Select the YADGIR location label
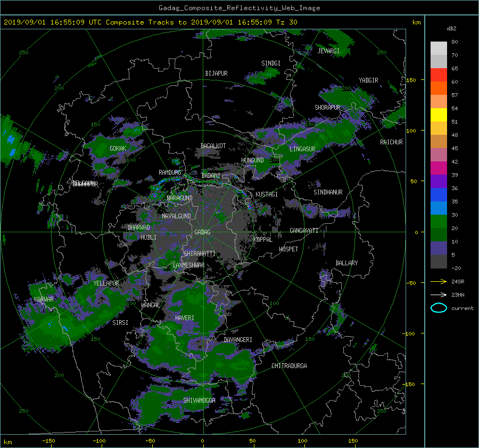 (x=368, y=80)
